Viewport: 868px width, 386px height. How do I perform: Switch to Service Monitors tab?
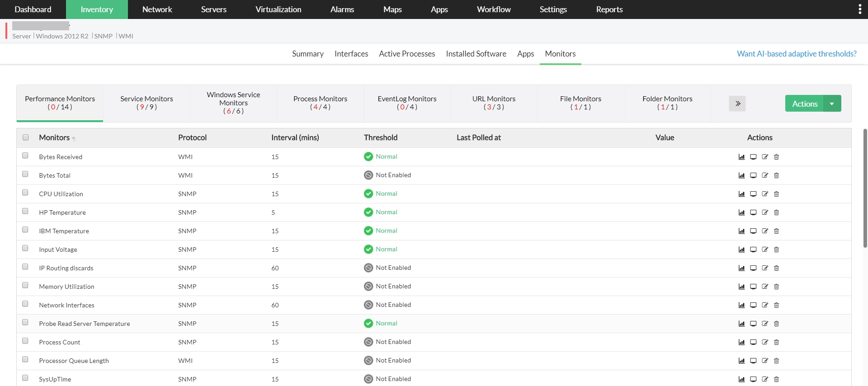coord(146,103)
